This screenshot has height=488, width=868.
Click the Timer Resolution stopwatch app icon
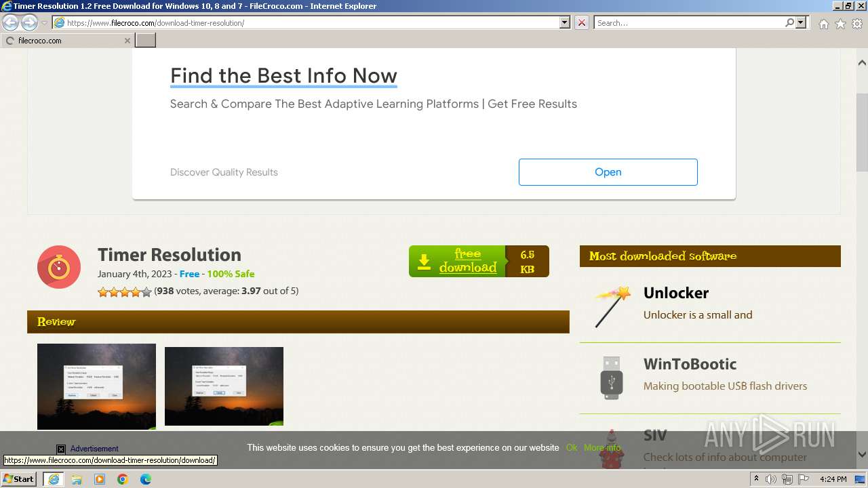(x=59, y=267)
